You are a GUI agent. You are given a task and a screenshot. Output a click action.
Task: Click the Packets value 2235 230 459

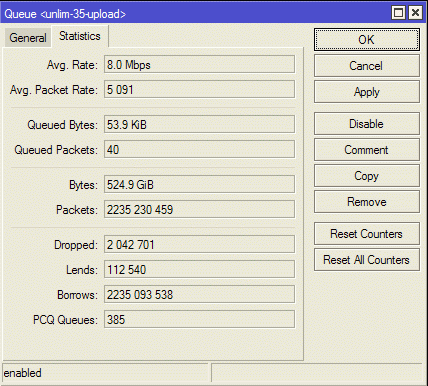[x=199, y=209]
